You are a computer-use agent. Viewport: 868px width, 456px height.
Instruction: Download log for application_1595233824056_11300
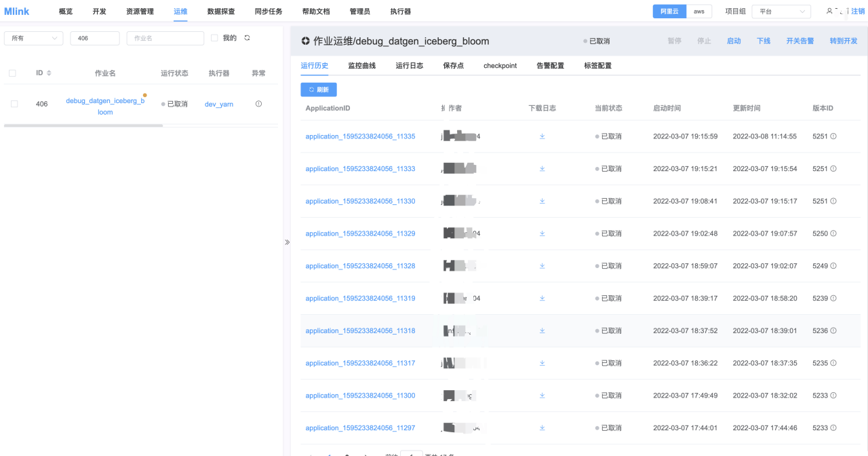pos(542,396)
